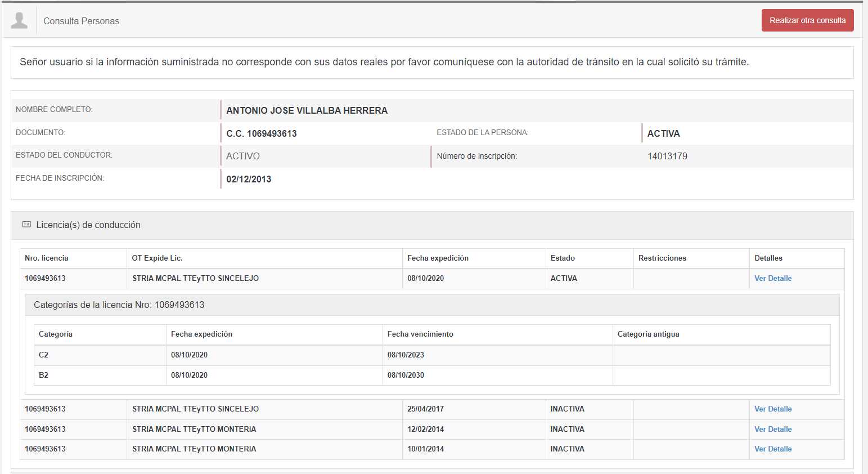868x474 pixels.
Task: Select the Consulta Personas page title
Action: coord(81,21)
